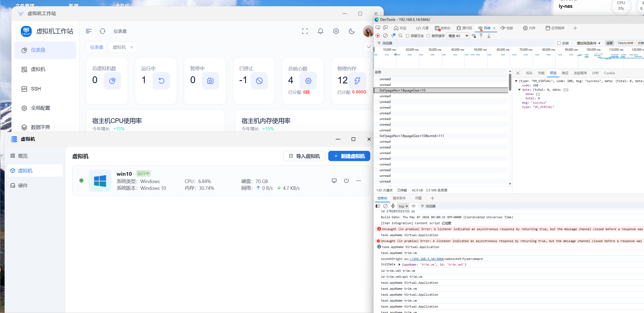The image size is (644, 313).
Task: Toggle the network filter funnel icon
Action: point(393,35)
